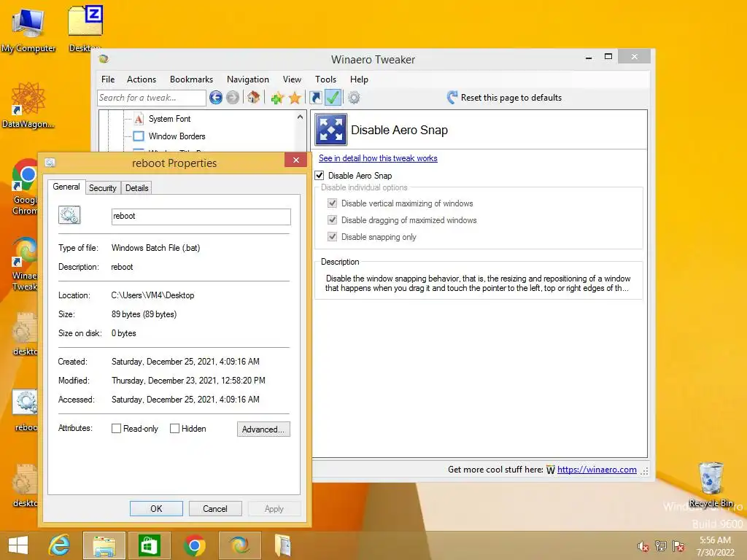Click the greyed Forward arrow in Winaero toolbar
Viewport: 747px width, 560px height.
tap(233, 98)
